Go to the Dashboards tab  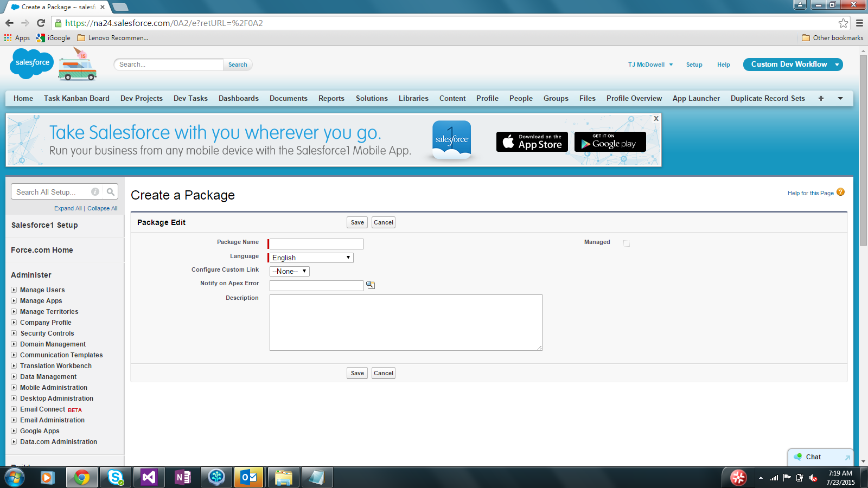[239, 98]
